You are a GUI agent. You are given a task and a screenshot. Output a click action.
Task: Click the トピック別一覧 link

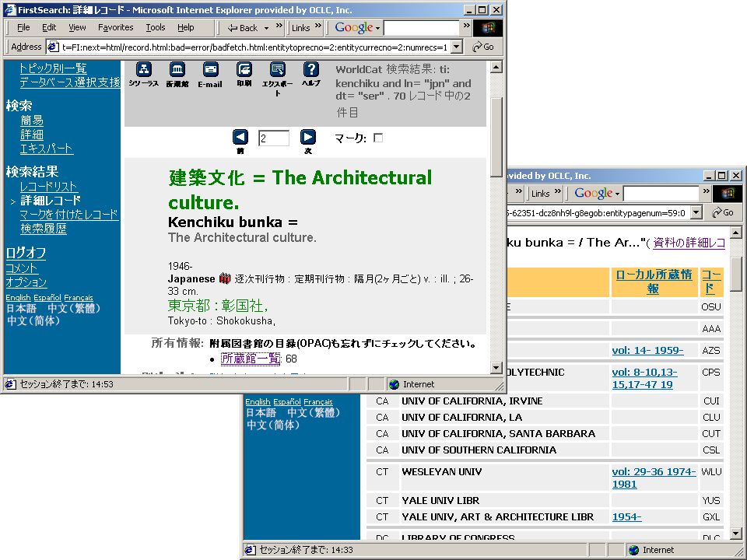(x=53, y=68)
